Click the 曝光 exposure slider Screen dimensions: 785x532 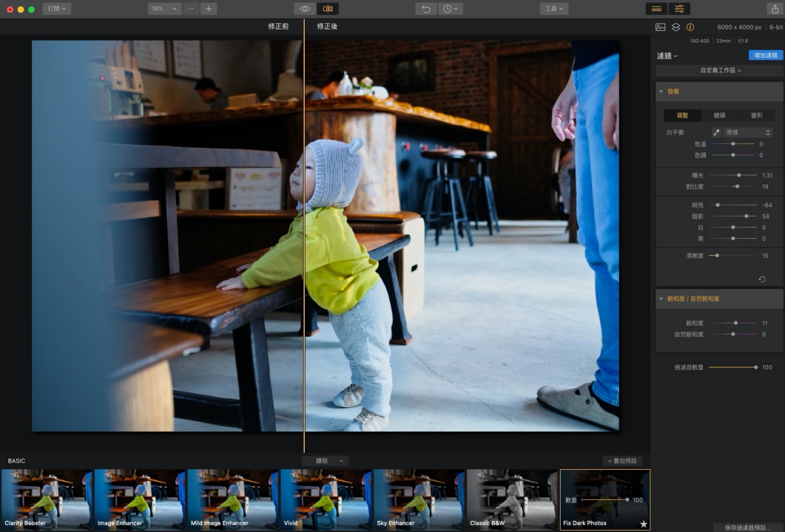click(x=733, y=175)
